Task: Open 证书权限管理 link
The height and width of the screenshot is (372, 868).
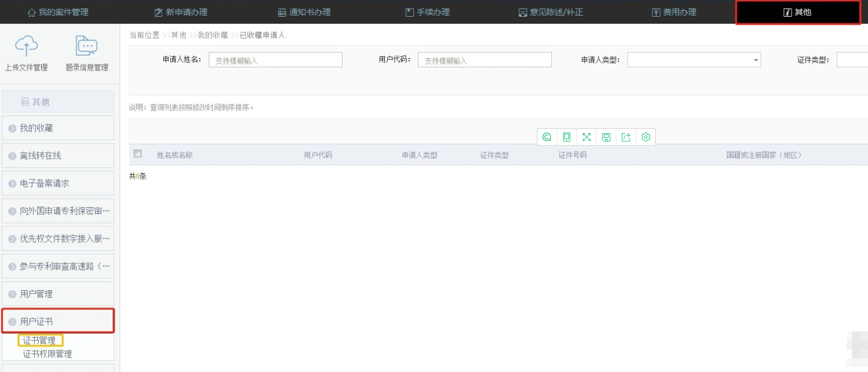Action: 47,354
